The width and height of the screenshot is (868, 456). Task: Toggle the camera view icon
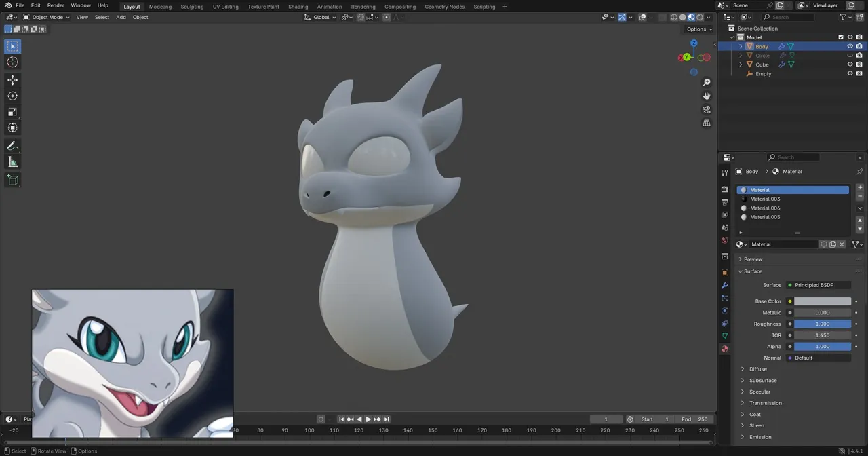pyautogui.click(x=707, y=109)
